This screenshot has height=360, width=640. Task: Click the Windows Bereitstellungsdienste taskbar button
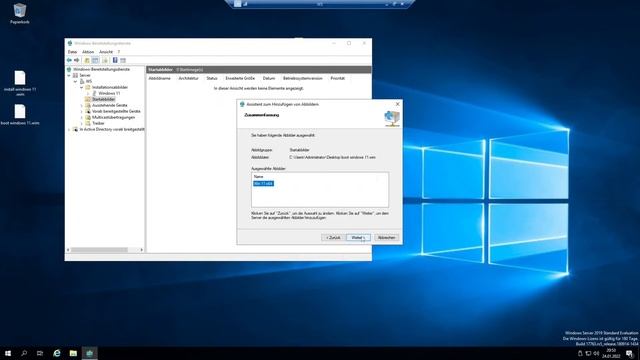point(89,353)
